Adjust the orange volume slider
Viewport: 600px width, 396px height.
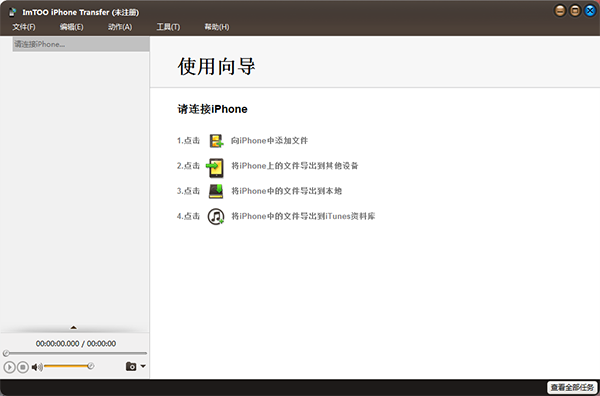(69, 366)
